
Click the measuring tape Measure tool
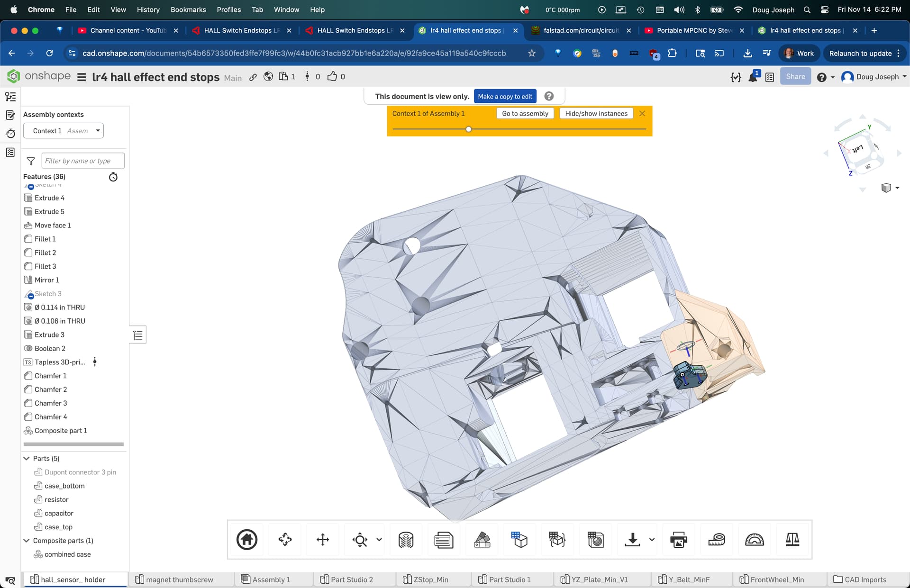coord(716,539)
